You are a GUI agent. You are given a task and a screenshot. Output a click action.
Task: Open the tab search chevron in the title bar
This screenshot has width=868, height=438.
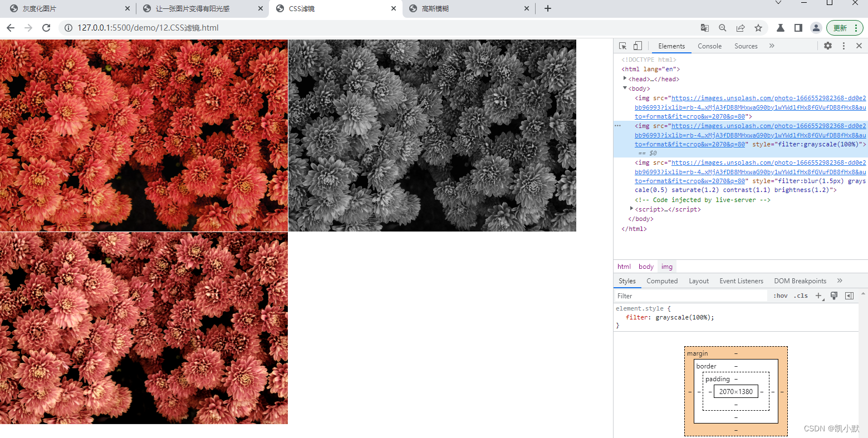click(778, 3)
